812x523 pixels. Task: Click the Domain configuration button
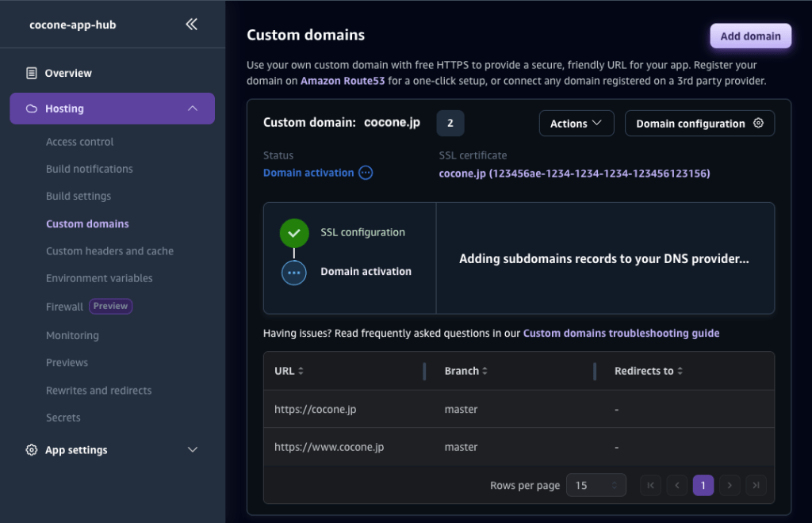pyautogui.click(x=699, y=124)
